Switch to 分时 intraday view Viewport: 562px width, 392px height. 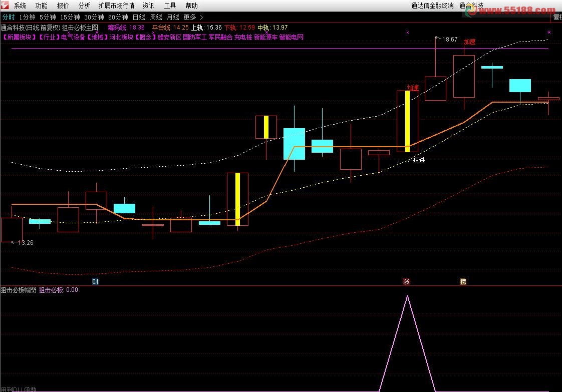9,17
